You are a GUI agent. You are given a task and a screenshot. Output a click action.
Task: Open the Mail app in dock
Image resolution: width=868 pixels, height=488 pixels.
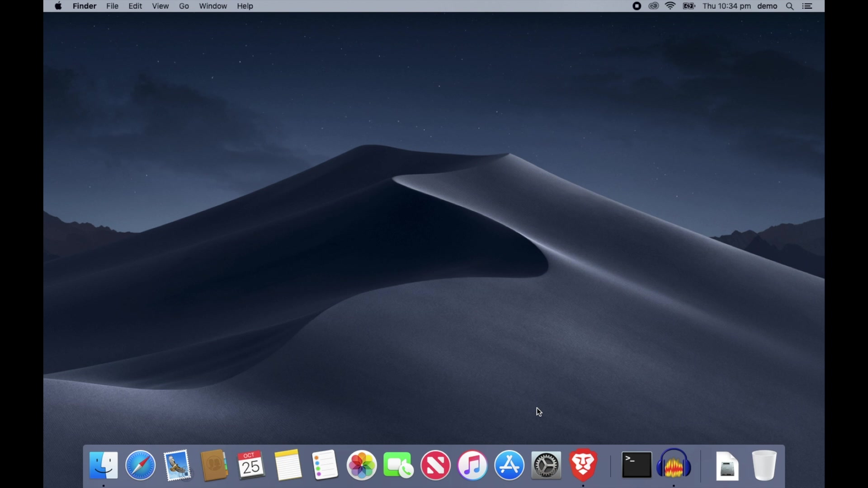coord(178,465)
